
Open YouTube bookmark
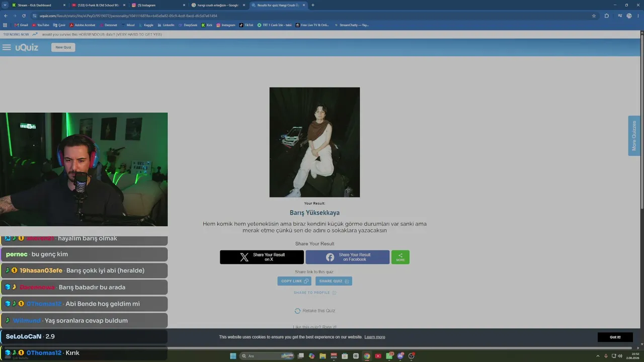pos(41,25)
